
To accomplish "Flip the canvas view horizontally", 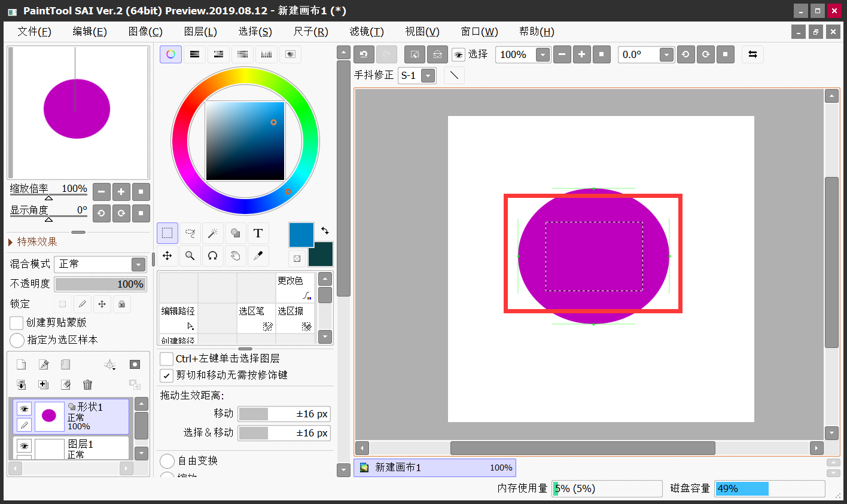I will [752, 54].
